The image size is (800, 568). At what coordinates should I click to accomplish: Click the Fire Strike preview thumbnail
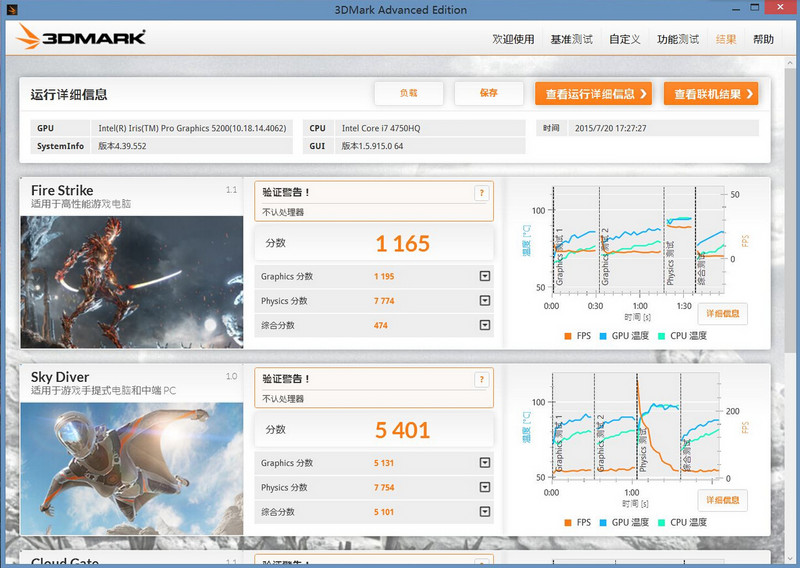[x=132, y=282]
